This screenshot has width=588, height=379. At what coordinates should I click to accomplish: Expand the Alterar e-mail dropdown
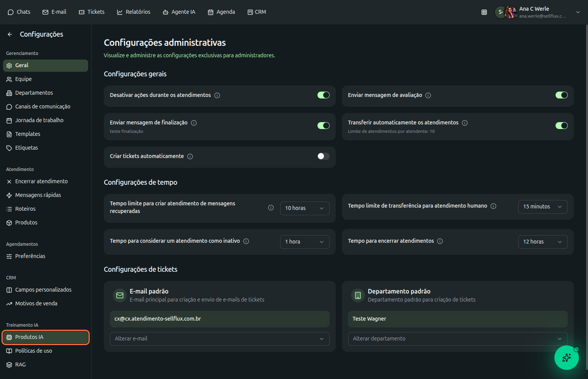(x=219, y=339)
